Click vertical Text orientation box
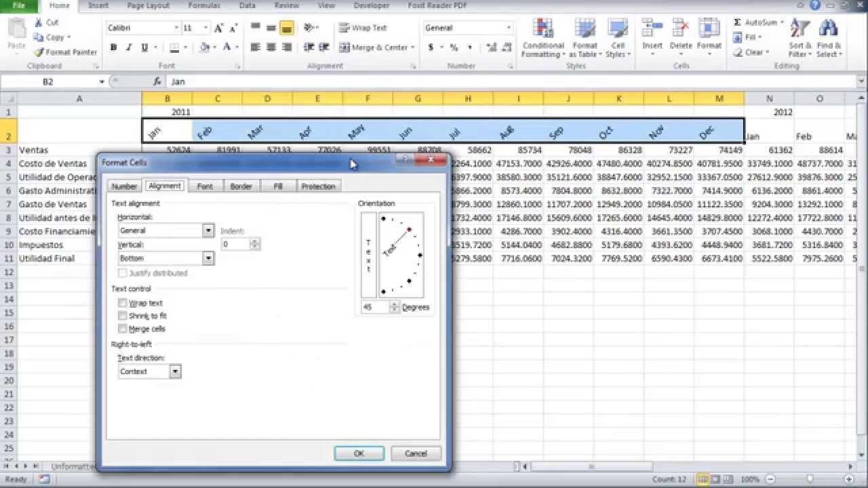The width and height of the screenshot is (868, 488). 368,255
